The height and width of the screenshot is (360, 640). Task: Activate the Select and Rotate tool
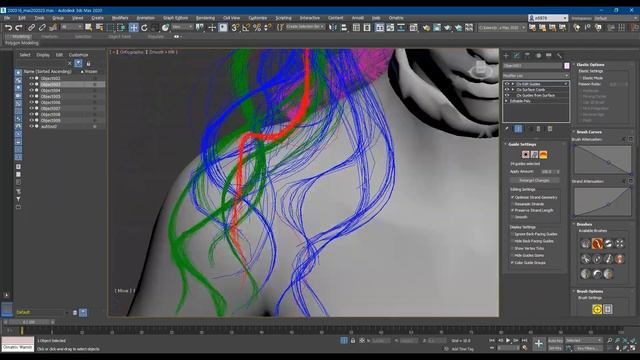144,28
